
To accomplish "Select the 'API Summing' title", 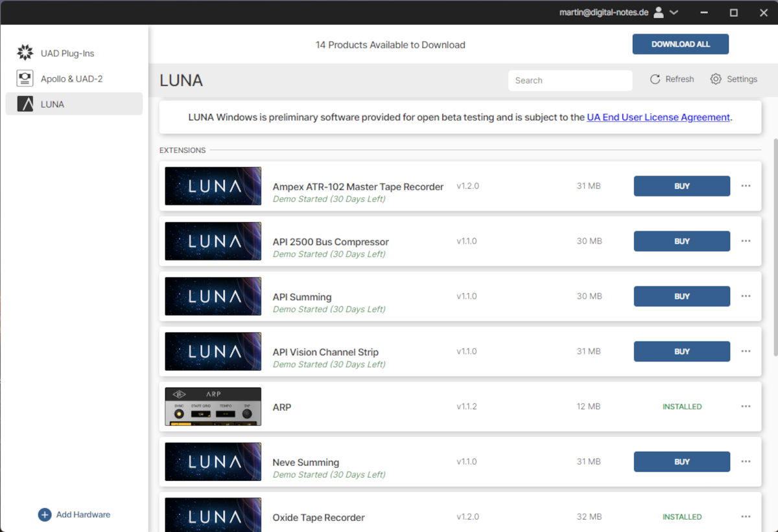I will coord(302,297).
